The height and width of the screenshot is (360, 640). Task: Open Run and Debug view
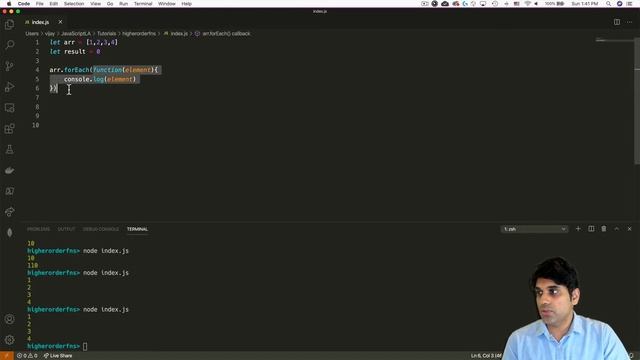pos(9,87)
